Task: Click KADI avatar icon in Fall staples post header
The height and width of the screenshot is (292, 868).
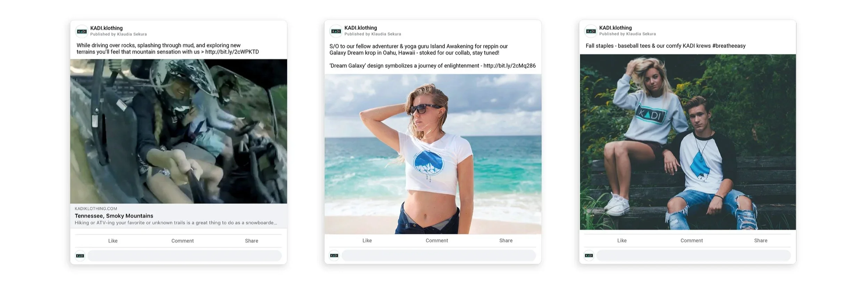Action: click(x=591, y=31)
